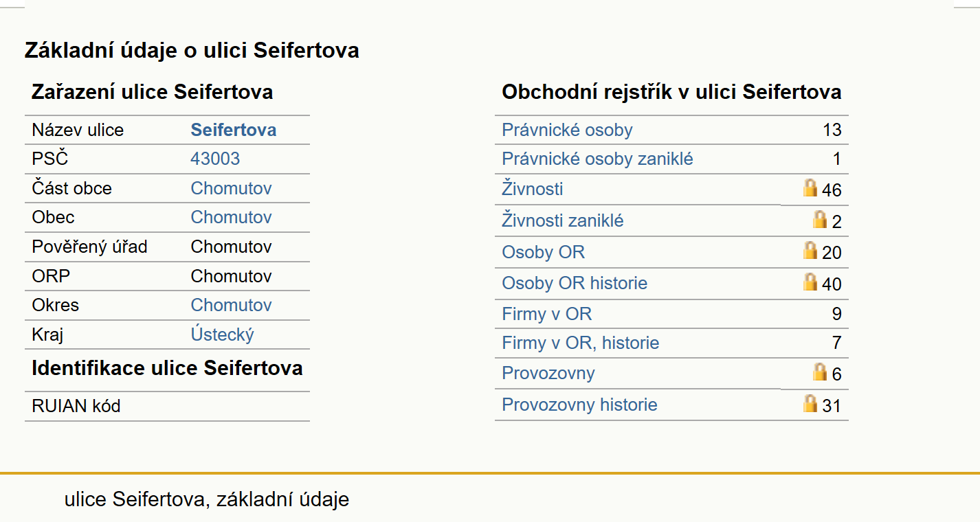
Task: Click Chomutov link in Část obce row
Action: tap(231, 188)
